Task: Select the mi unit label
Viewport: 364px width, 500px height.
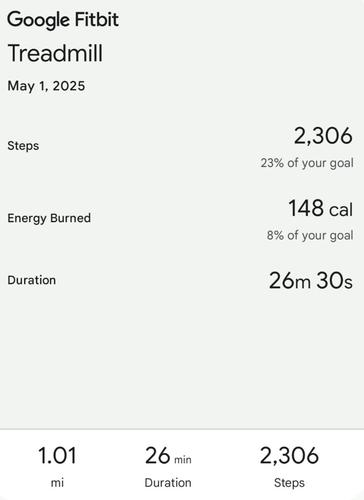Action: (57, 483)
